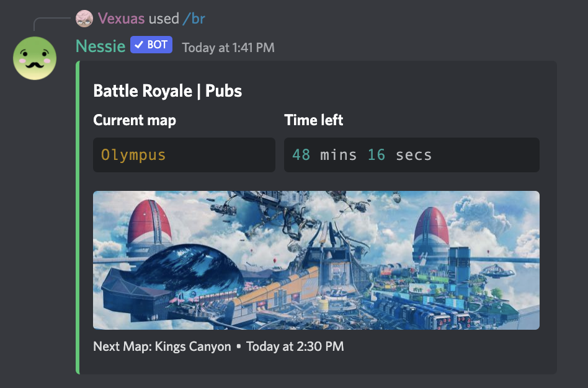Click the Next Map: Kings Canyon footer text

[x=162, y=346]
